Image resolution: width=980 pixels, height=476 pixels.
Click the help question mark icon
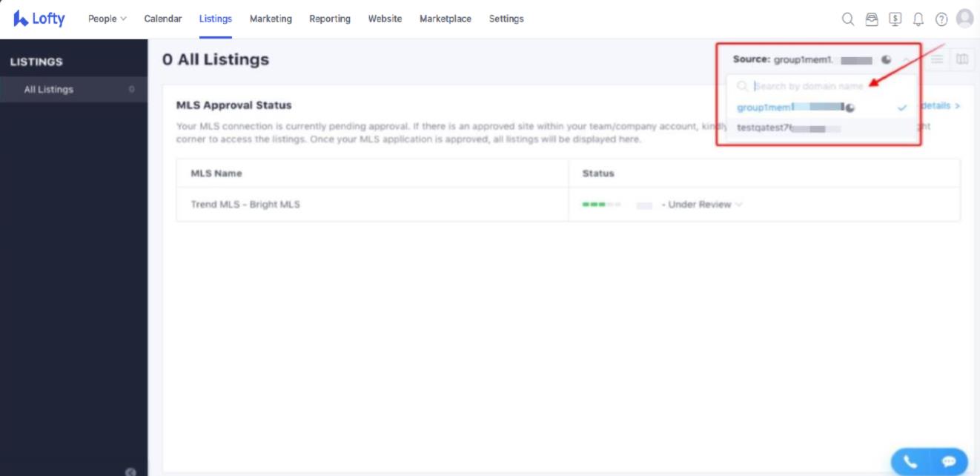click(x=941, y=19)
